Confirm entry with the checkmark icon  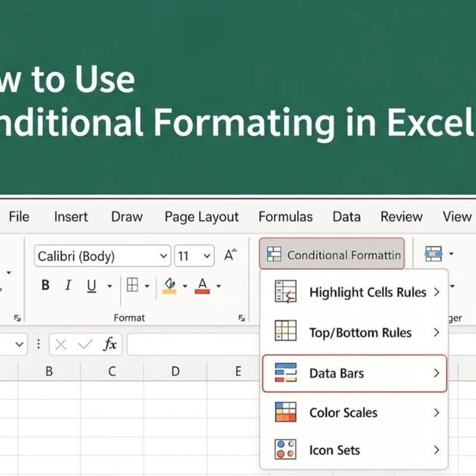point(85,344)
